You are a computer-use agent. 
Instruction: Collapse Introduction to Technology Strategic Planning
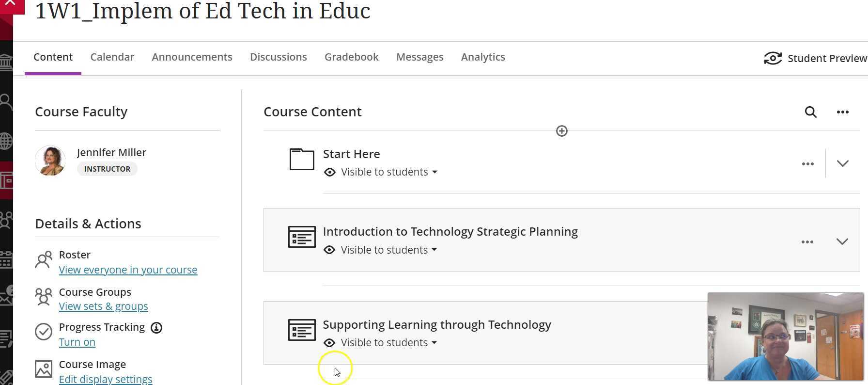pyautogui.click(x=843, y=241)
